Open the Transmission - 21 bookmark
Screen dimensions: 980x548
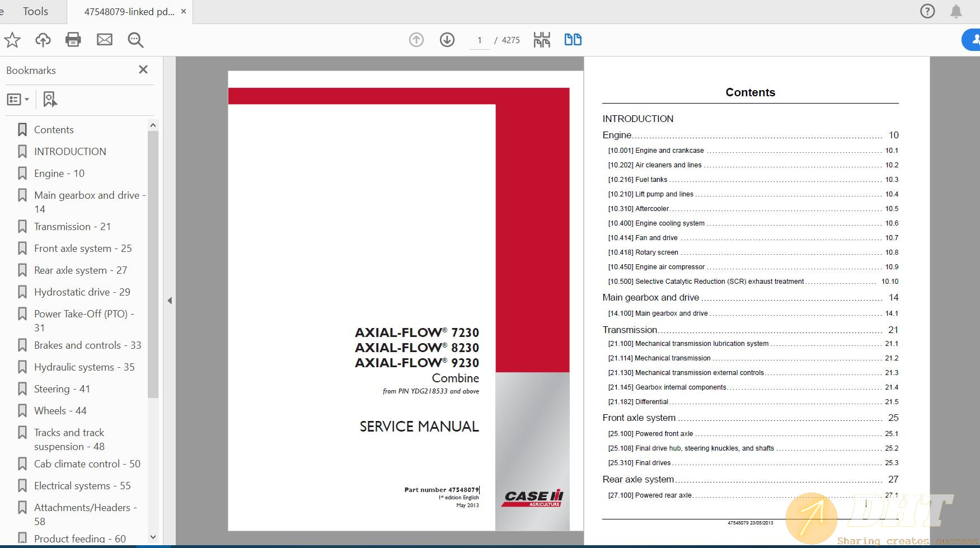72,227
